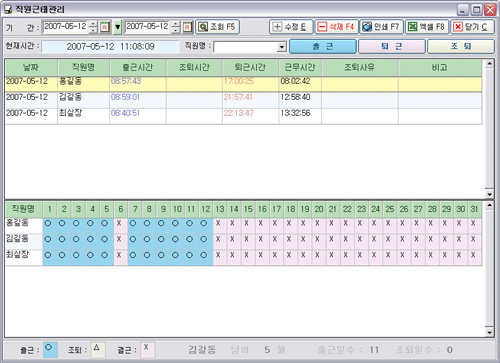Click the start date field 2007-05-12

click(x=66, y=27)
